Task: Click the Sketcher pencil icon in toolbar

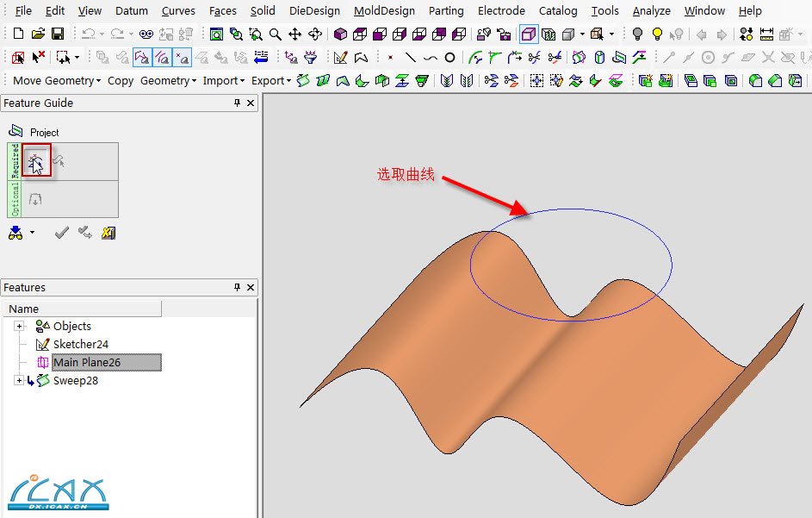Action: [x=340, y=58]
